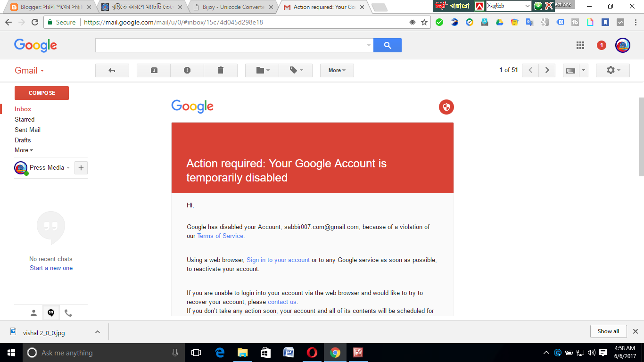The width and height of the screenshot is (644, 362).
Task: Switch to the Hangouts phone calls tab
Action: click(x=68, y=313)
